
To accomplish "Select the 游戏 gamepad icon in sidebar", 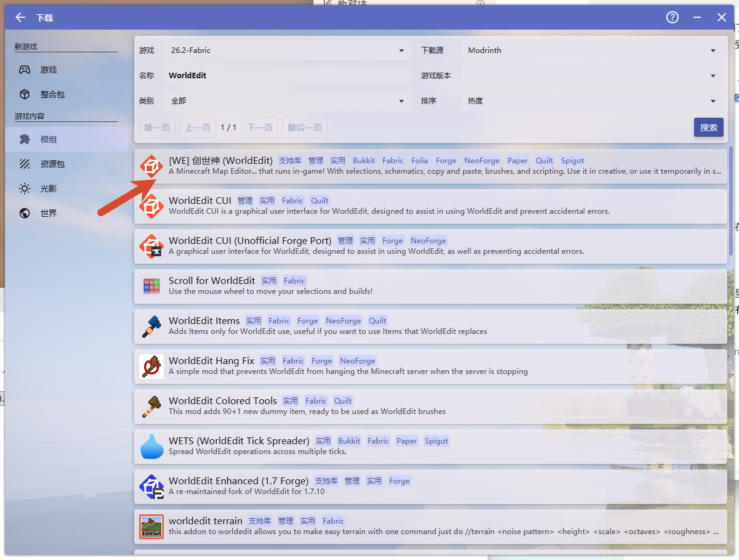I will click(25, 70).
